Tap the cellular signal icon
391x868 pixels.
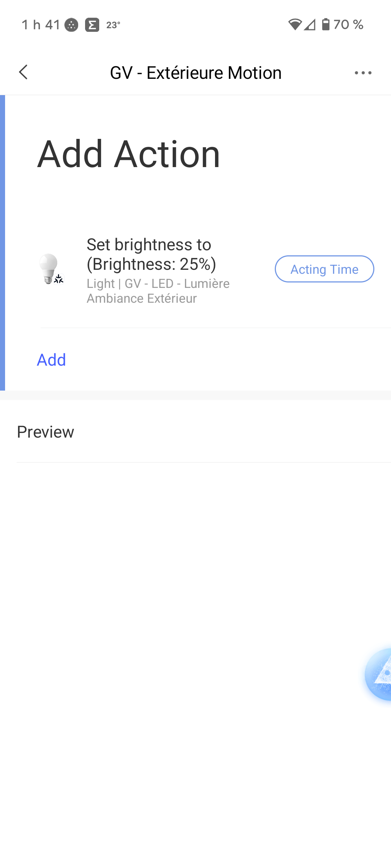coord(310,25)
